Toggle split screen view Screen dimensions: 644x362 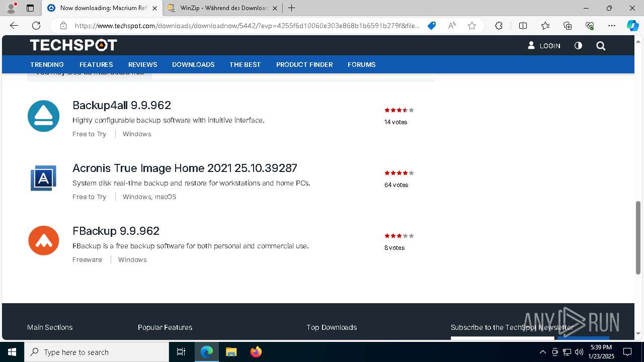pos(523,26)
